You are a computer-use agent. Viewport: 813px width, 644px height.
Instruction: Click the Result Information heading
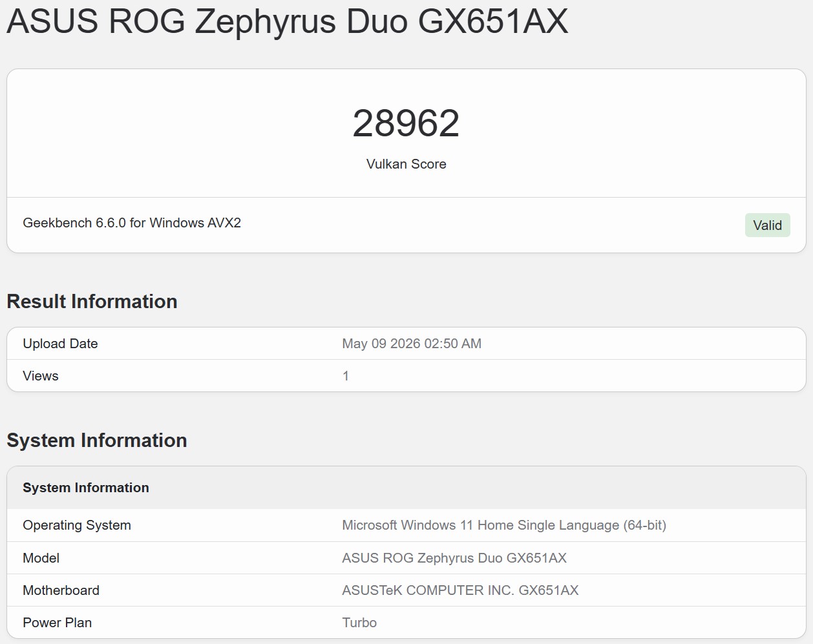tap(92, 302)
